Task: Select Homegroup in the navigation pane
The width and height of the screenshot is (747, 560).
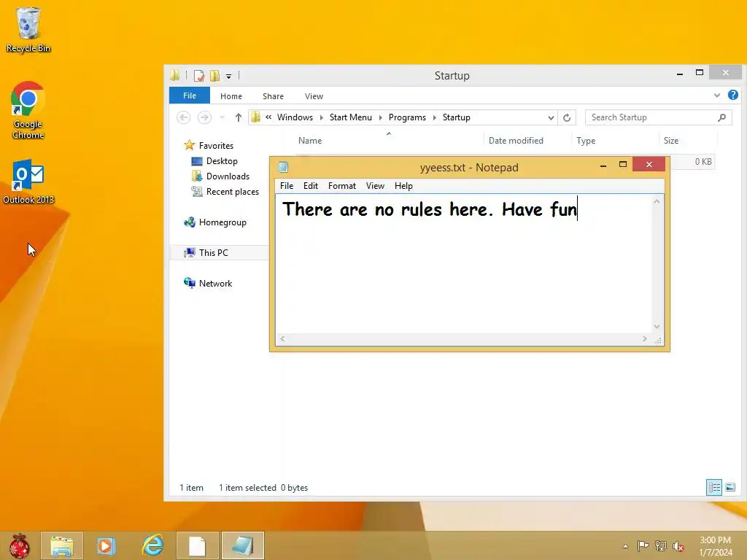Action: [215, 222]
